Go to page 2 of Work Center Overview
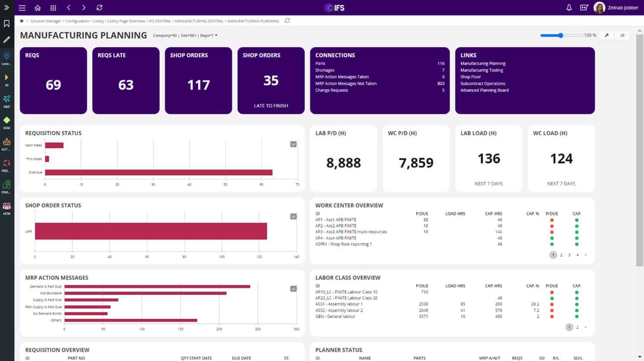Screen dimensions: 644x361 tap(561, 255)
